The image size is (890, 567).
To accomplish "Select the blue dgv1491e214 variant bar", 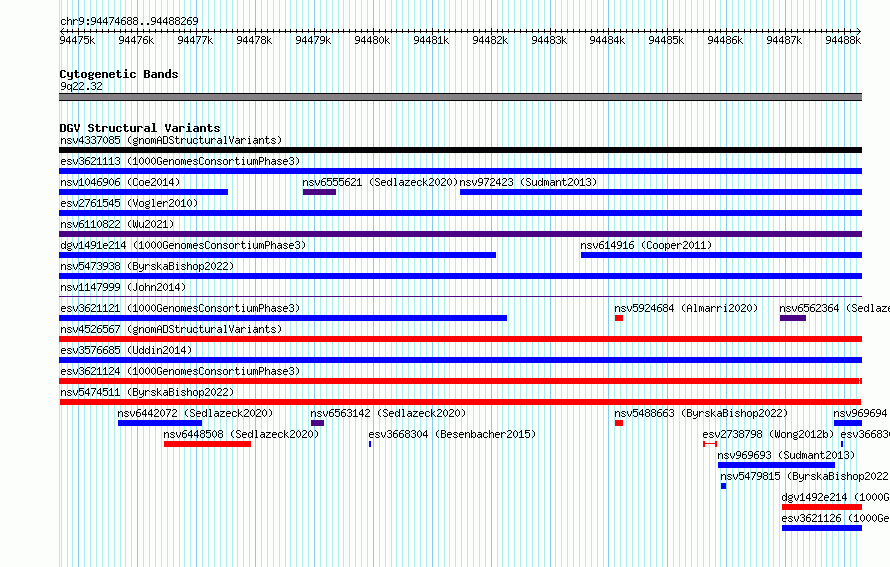I will [x=278, y=255].
